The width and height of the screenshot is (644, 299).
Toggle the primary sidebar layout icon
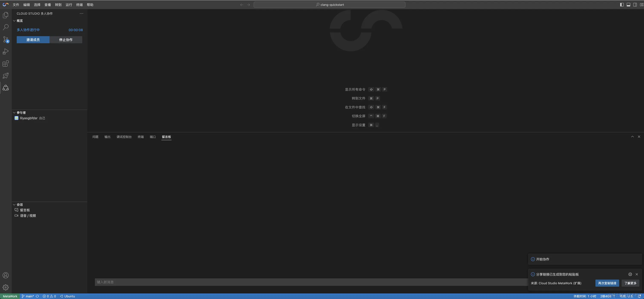pyautogui.click(x=622, y=4)
